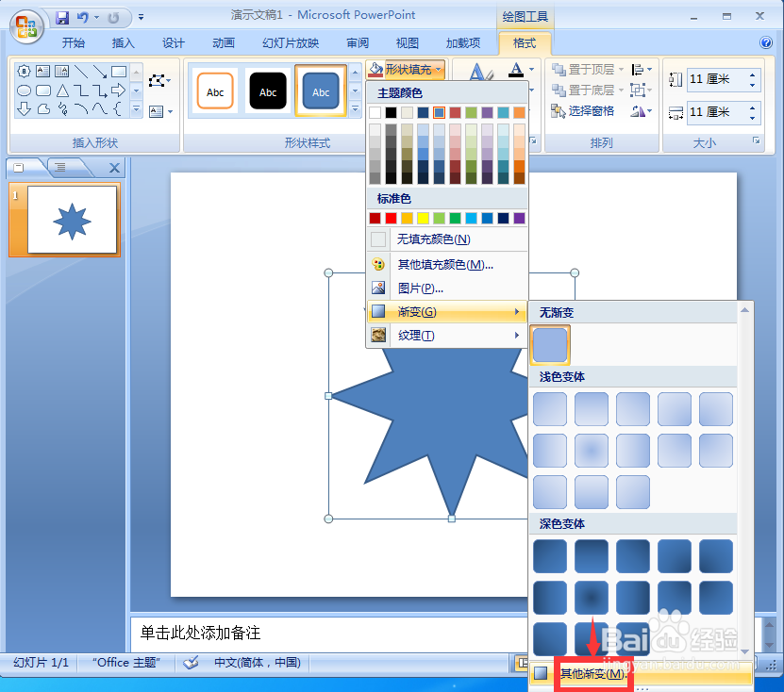
Task: Expand the shapes gallery more arrow
Action: tap(136, 109)
